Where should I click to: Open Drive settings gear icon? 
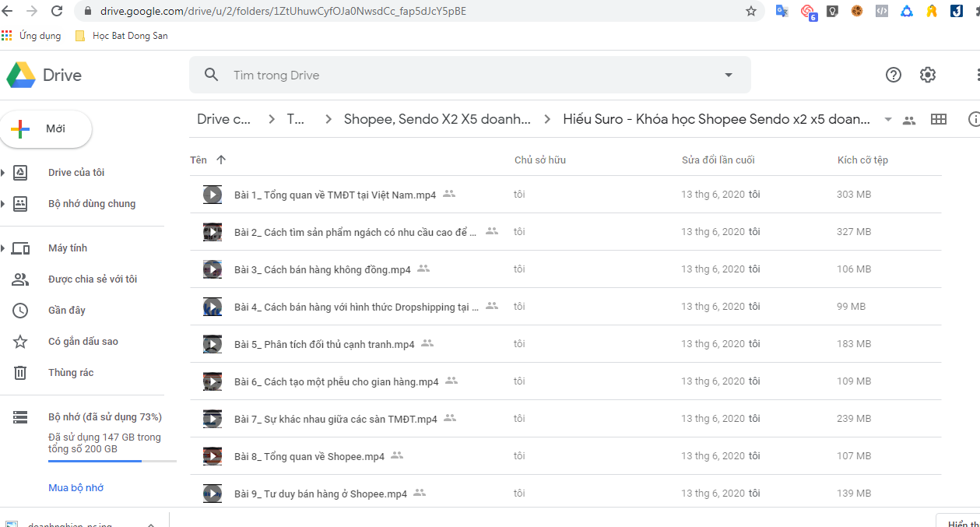[x=928, y=75]
